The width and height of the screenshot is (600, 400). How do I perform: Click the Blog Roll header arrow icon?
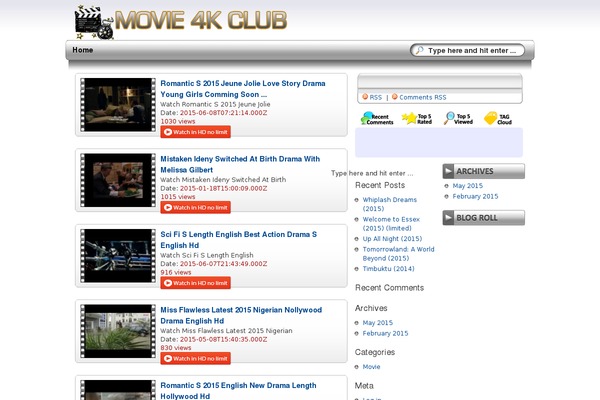[x=448, y=218]
